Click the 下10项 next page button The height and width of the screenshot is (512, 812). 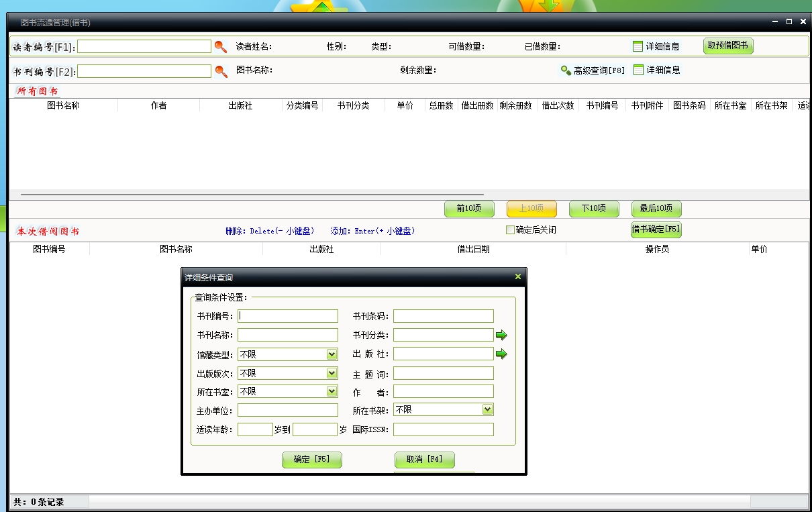coord(594,209)
